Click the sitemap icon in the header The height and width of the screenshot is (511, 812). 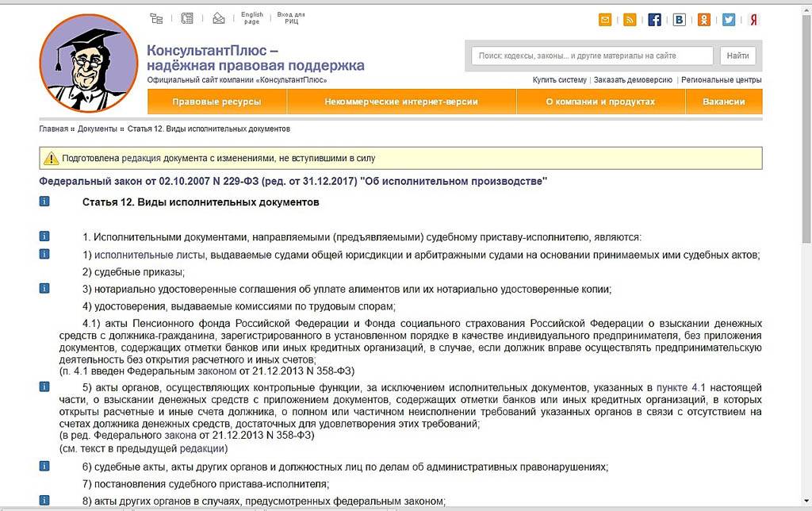coord(156,18)
